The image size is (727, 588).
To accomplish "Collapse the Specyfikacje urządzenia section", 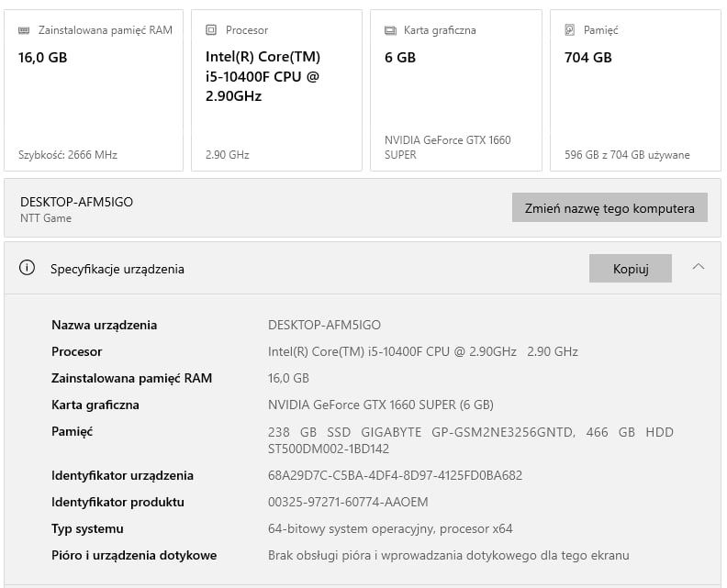I will pos(699,268).
